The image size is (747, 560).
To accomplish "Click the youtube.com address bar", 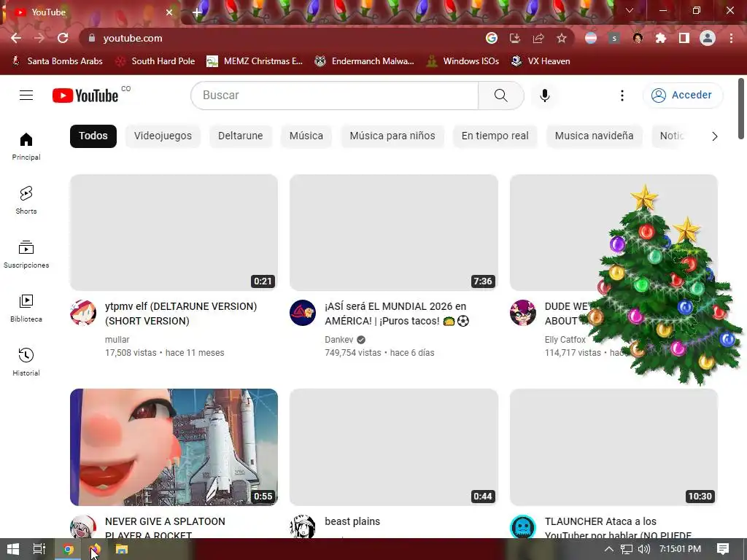I will click(286, 38).
